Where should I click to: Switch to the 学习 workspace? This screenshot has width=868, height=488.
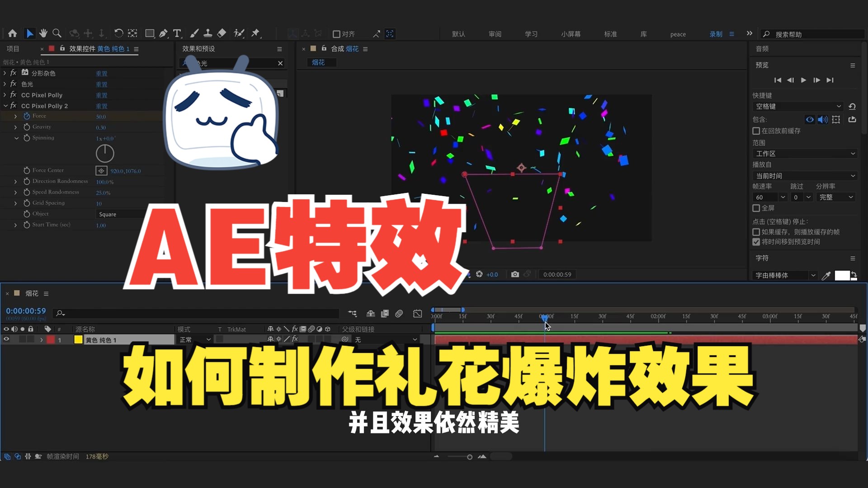pyautogui.click(x=531, y=34)
